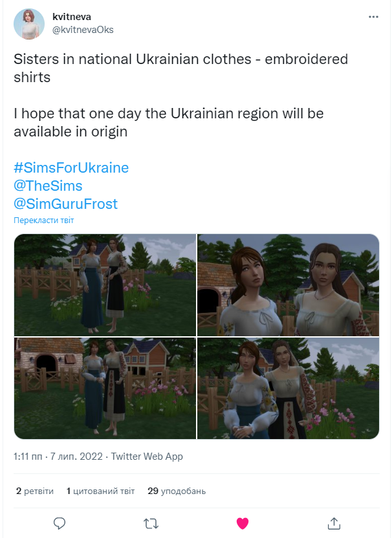
Task: Open the @SimGuruFrost mention link
Action: tap(65, 204)
